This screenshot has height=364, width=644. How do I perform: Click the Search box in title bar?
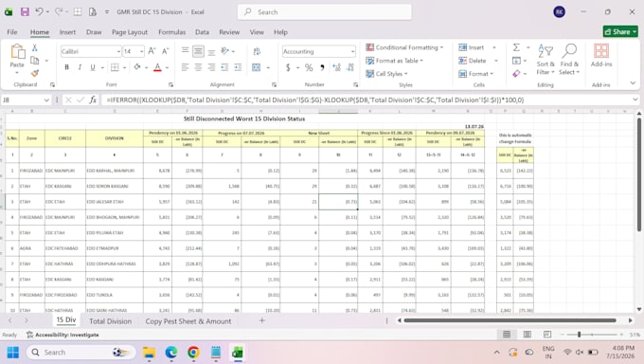pyautogui.click(x=325, y=12)
